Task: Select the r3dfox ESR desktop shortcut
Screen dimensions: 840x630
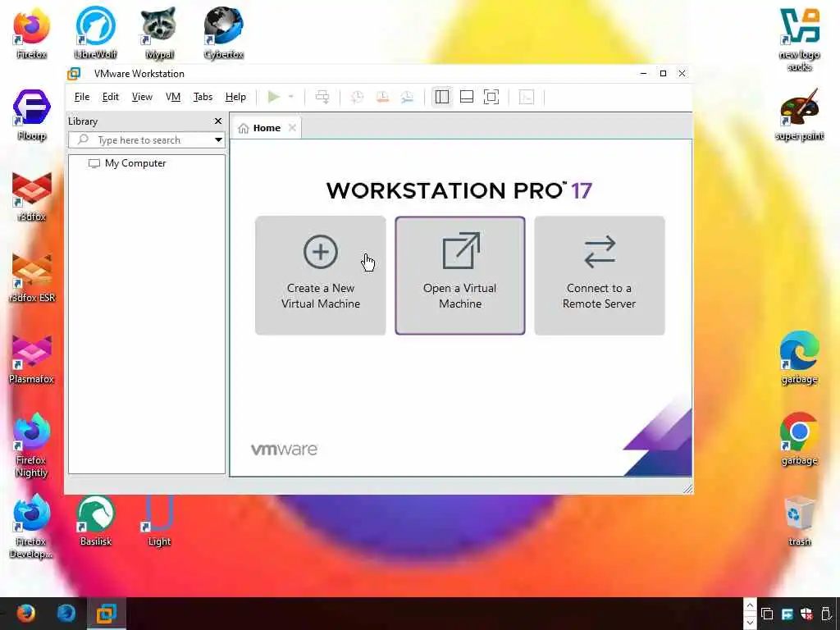Action: click(x=32, y=277)
